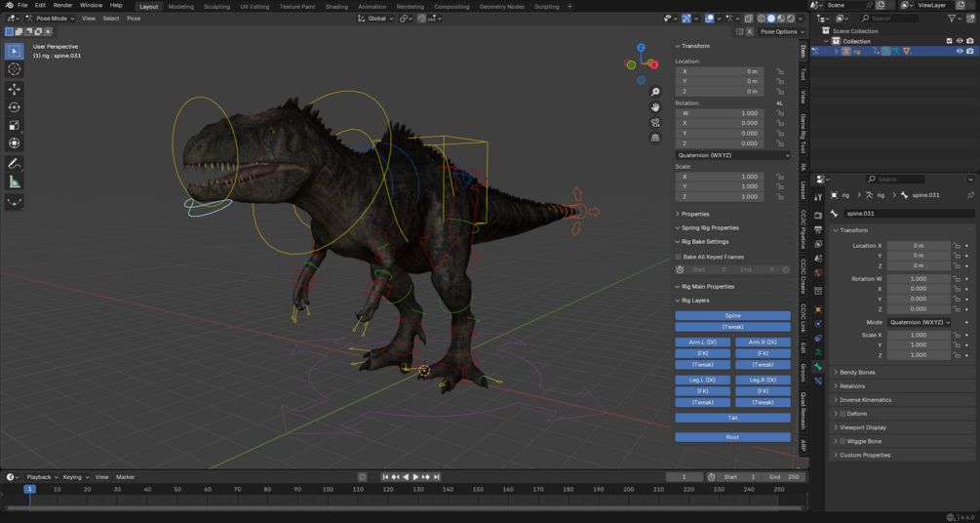Open the Pose Mode dropdown
The image size is (980, 523).
[x=49, y=18]
